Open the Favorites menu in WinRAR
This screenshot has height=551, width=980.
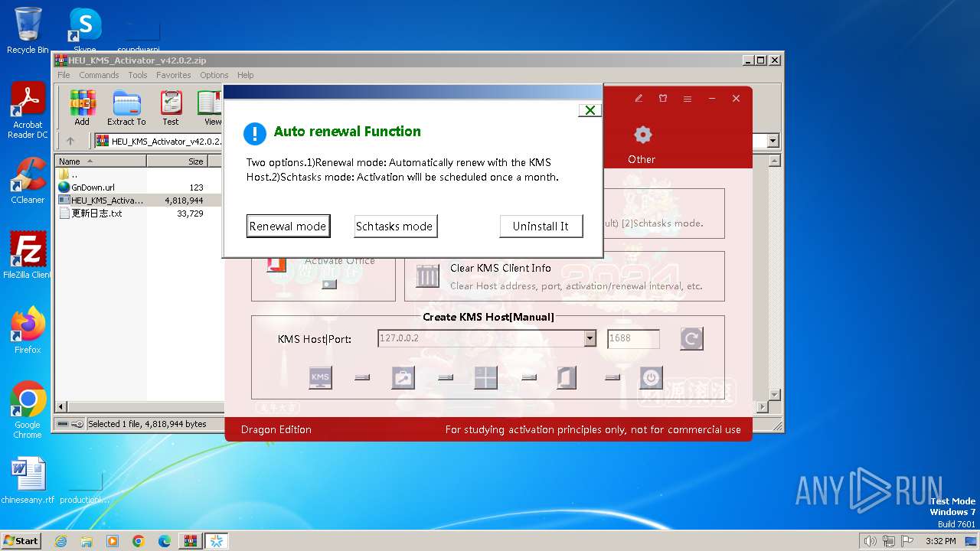point(174,75)
